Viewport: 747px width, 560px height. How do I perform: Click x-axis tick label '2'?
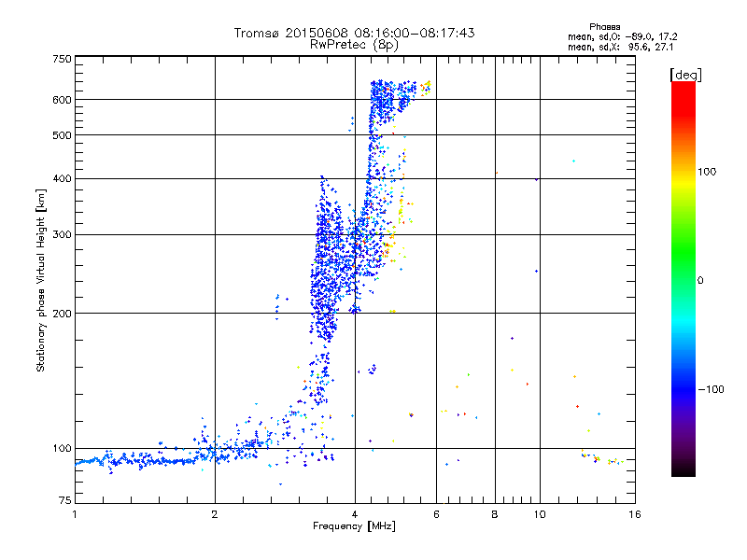pos(215,514)
